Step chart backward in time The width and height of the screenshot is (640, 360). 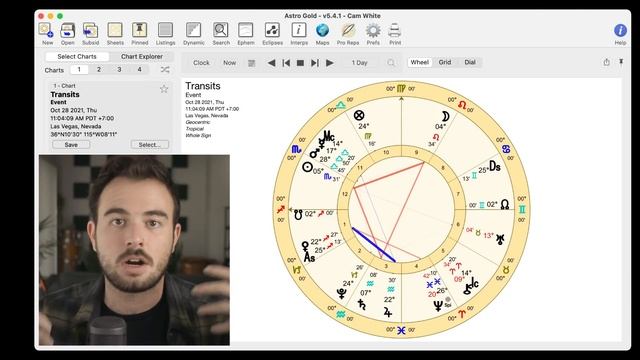tap(271, 63)
